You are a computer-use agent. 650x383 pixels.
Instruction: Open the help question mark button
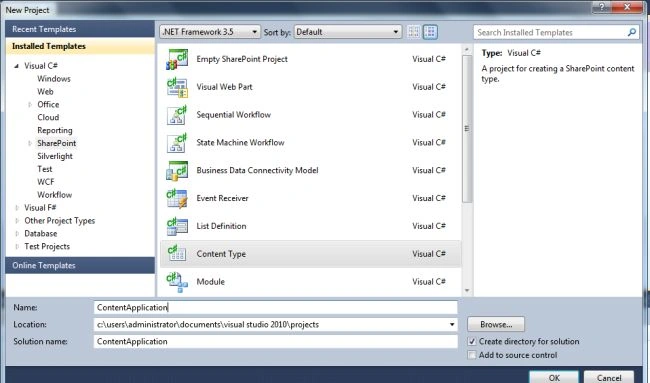coord(602,7)
